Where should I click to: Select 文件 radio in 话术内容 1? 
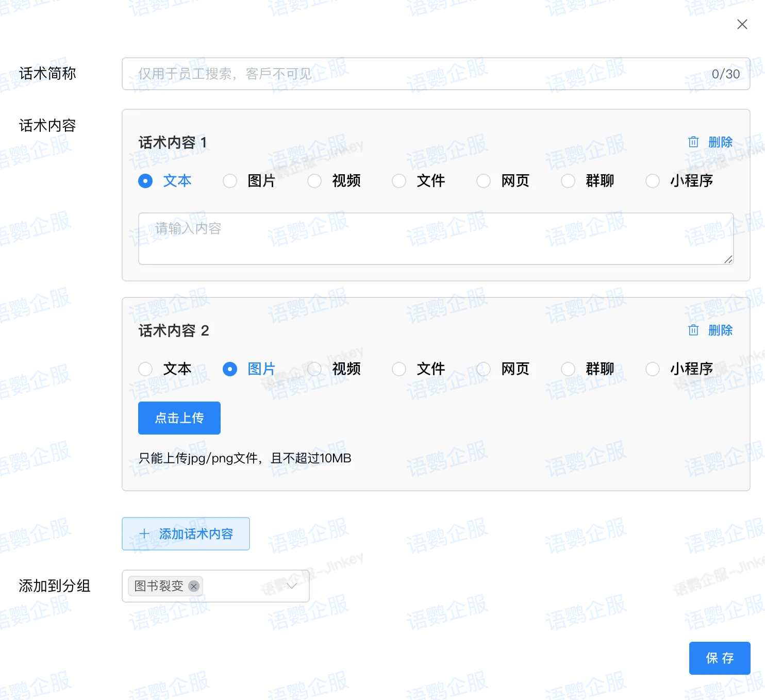click(399, 181)
